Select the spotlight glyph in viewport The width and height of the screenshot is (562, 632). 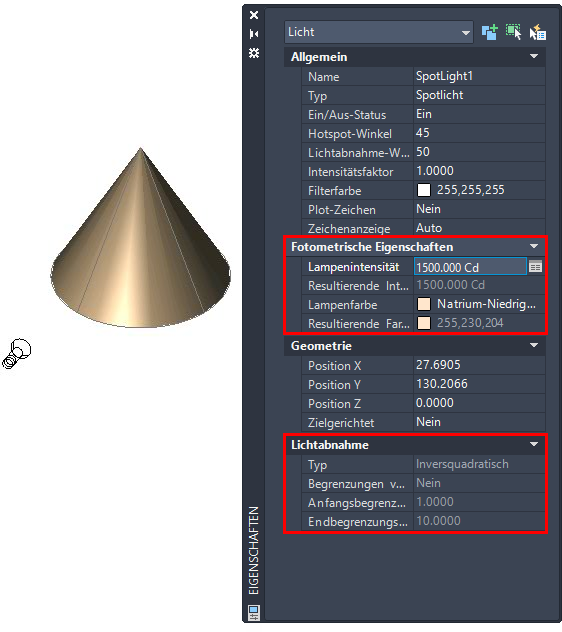point(17,353)
